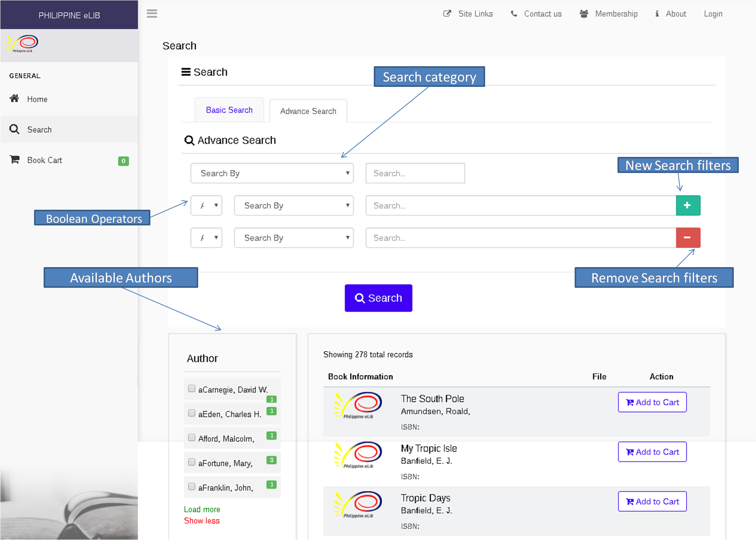Viewport: 756px width, 540px height.
Task: Click the Load more authors link
Action: pos(202,509)
